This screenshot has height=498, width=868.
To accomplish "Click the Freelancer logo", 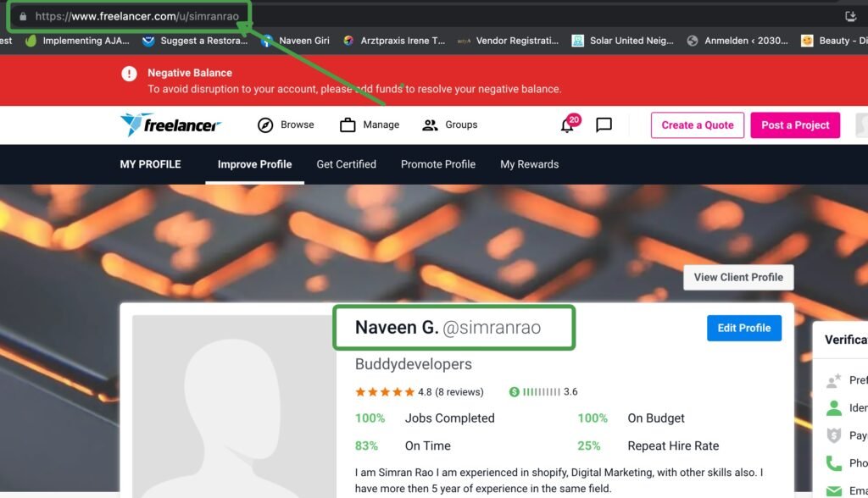I will pyautogui.click(x=170, y=125).
